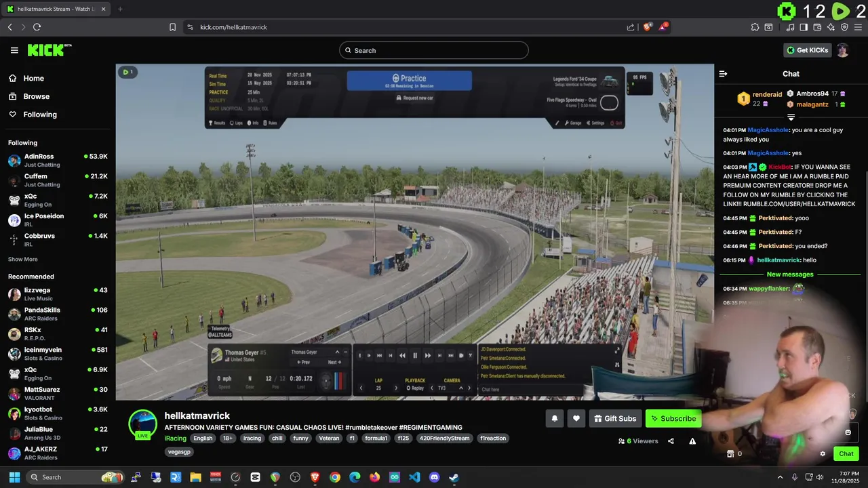Open Leo AI sparkle icon

831,27
